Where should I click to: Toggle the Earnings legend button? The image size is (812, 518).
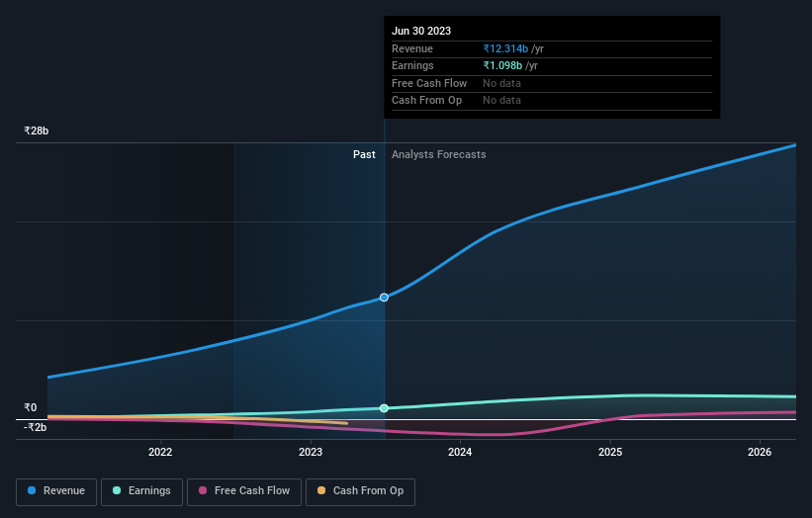pos(141,491)
